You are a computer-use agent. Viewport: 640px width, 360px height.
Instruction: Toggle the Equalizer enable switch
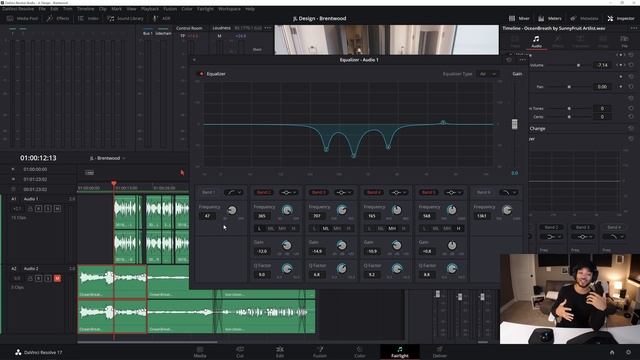201,74
